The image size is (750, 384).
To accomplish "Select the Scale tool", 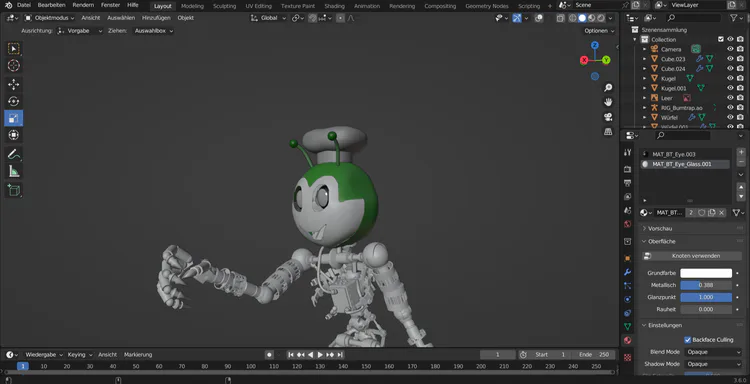I will click(13, 118).
